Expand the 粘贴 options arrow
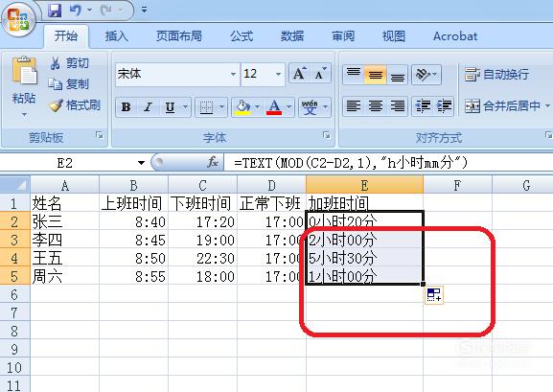This screenshot has height=392, width=553. pyautogui.click(x=24, y=114)
